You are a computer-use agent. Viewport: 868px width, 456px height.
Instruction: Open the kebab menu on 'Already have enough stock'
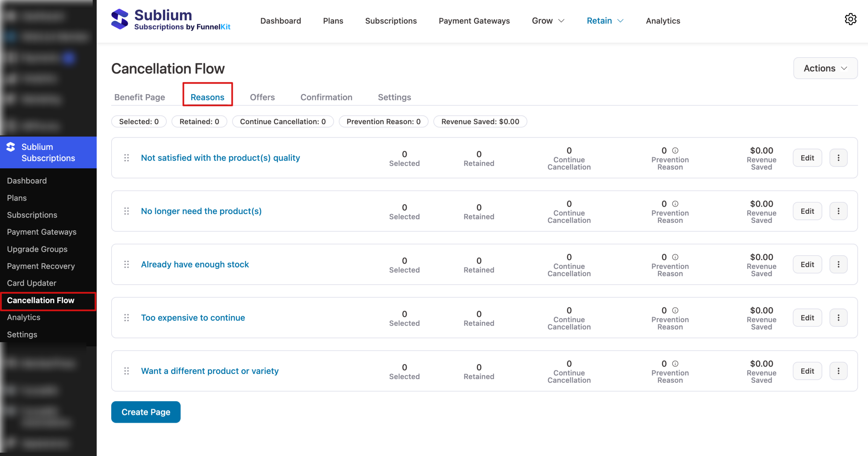pyautogui.click(x=838, y=264)
